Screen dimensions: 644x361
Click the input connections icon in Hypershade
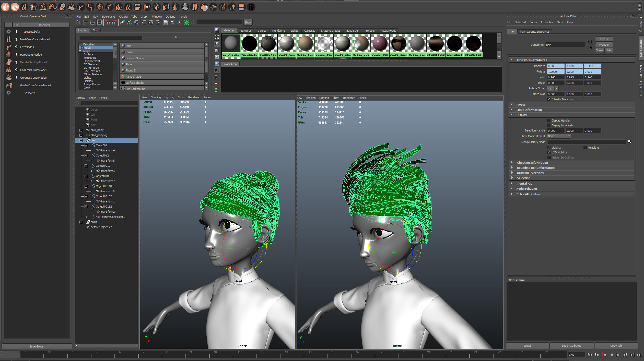coord(144,22)
